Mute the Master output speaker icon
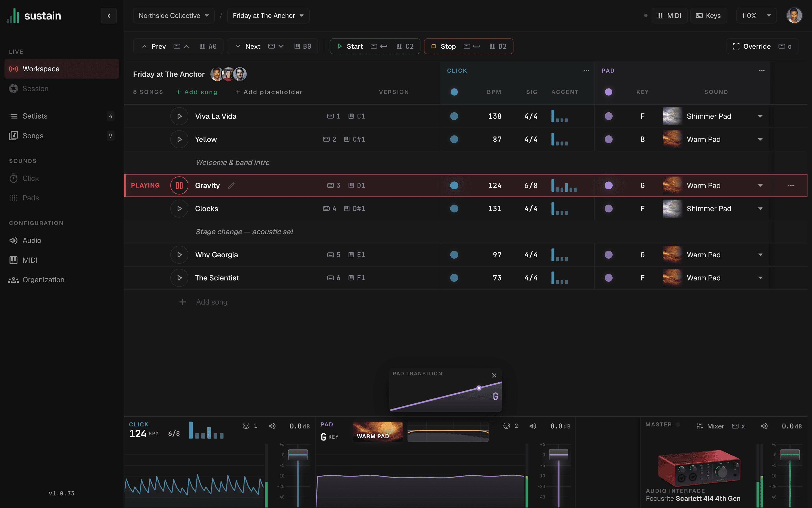This screenshot has height=508, width=812. (x=764, y=426)
